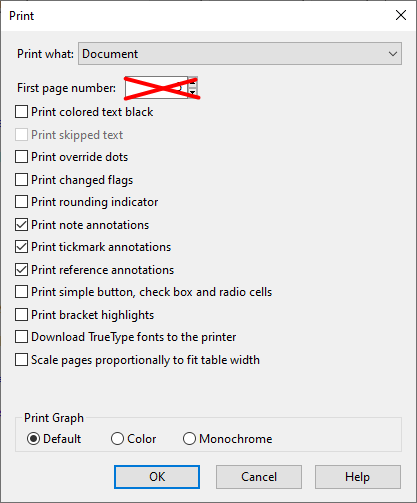
Task: Enable Print simple button, check box cells
Action: point(21,292)
